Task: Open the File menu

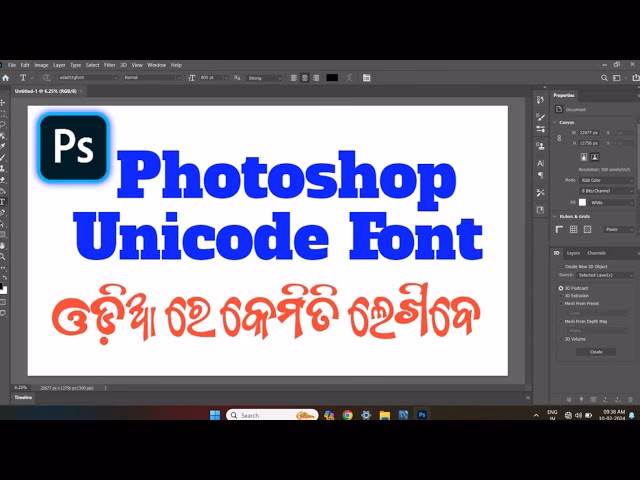Action: (x=12, y=65)
